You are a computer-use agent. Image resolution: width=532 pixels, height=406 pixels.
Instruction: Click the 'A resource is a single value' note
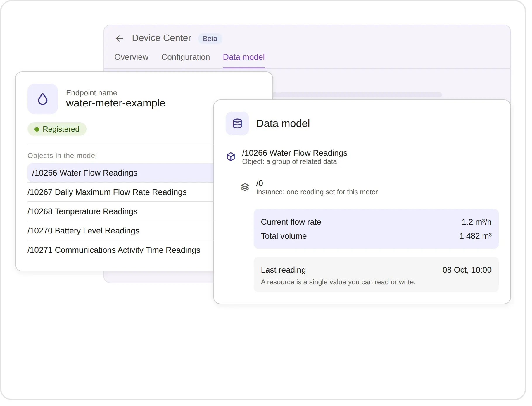(338, 282)
